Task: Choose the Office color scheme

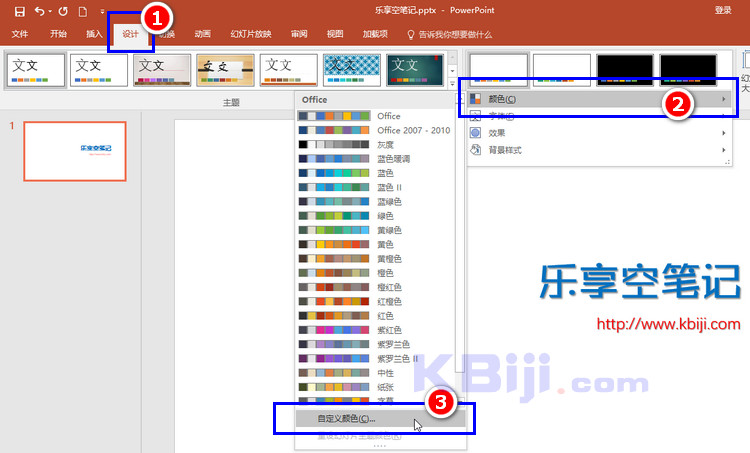Action: click(x=375, y=116)
